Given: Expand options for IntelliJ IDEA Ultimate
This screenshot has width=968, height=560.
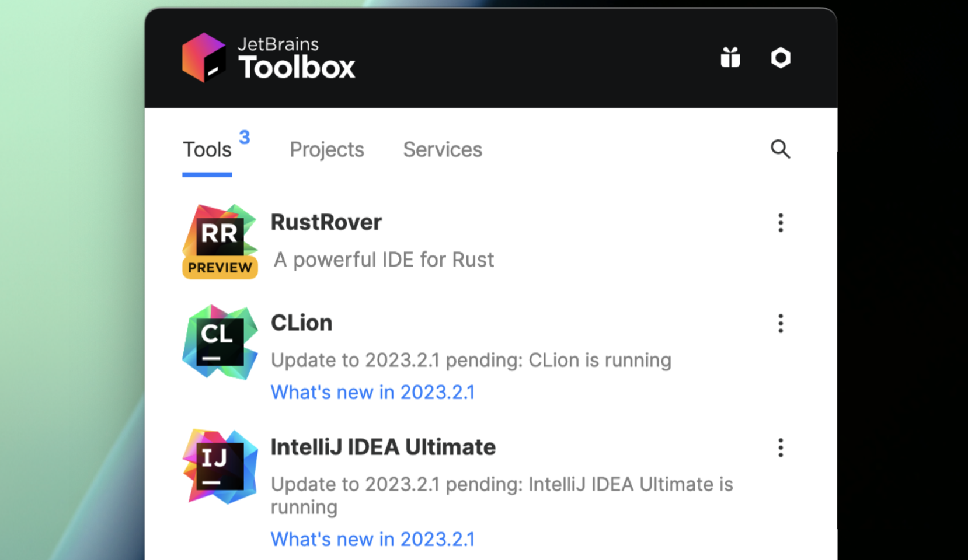Looking at the screenshot, I should pyautogui.click(x=781, y=448).
